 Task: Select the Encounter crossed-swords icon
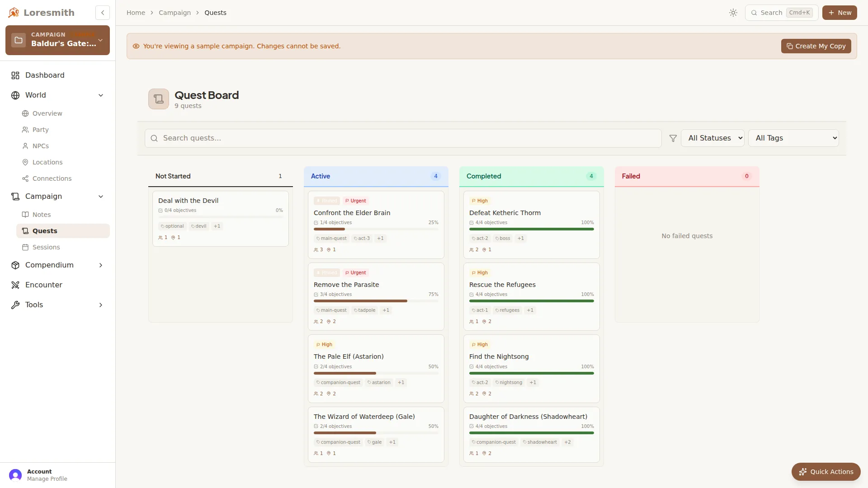(15, 285)
